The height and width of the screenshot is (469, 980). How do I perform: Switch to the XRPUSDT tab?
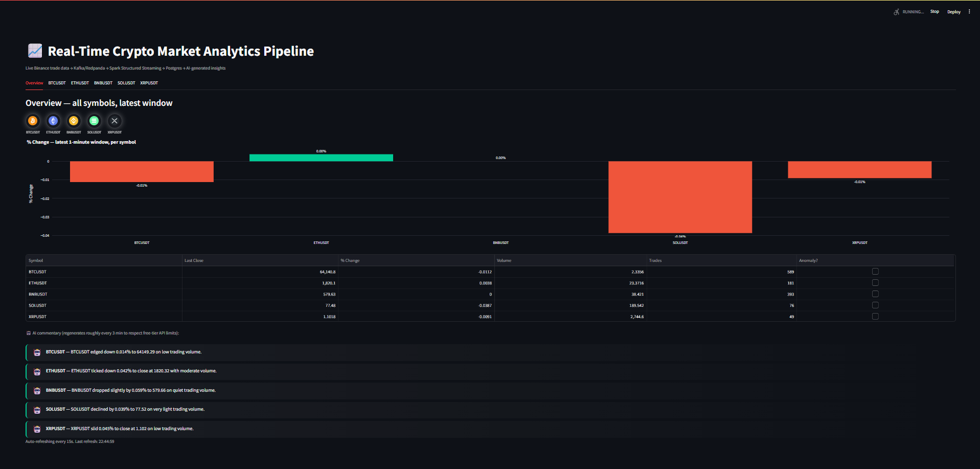[x=149, y=83]
